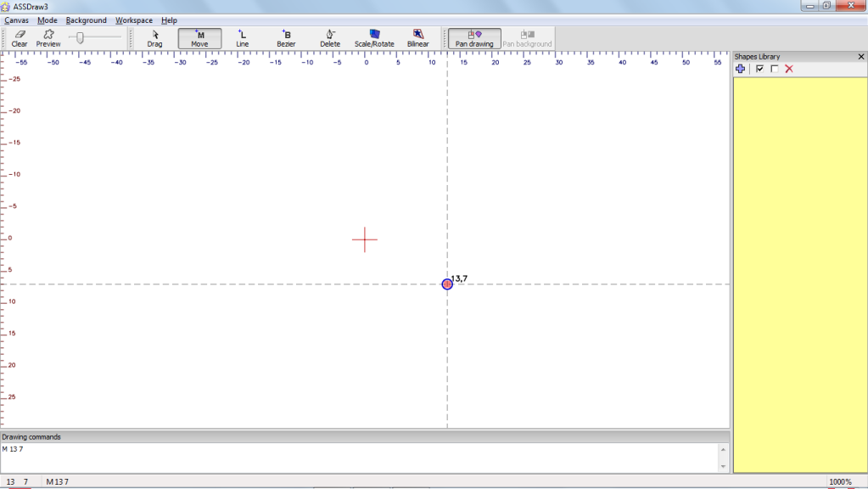Open the Mode menu
Screen dimensions: 868x489
tap(47, 20)
